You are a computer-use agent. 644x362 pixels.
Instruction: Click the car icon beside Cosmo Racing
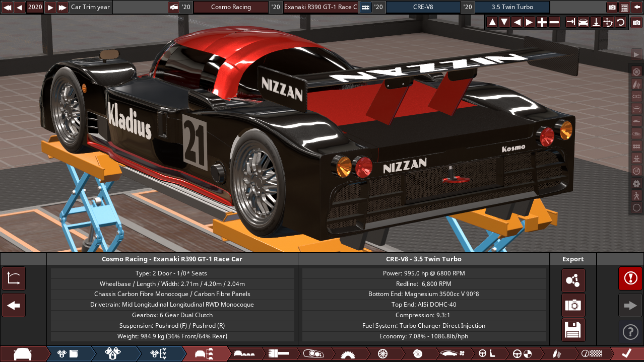173,7
